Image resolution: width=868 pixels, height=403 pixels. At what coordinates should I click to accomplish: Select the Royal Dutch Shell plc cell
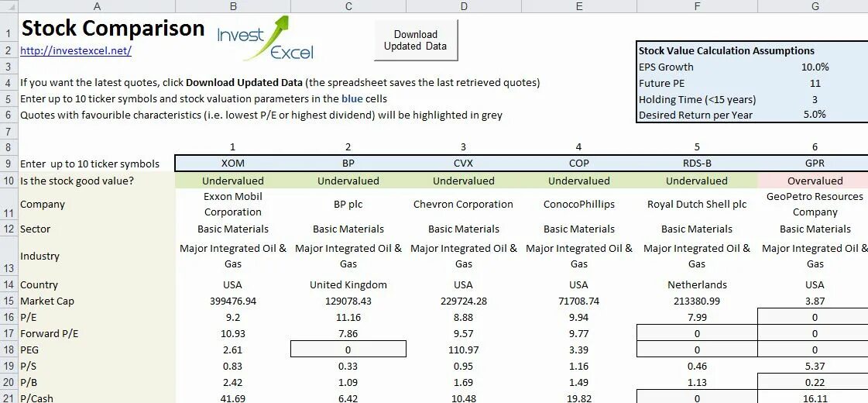(697, 204)
